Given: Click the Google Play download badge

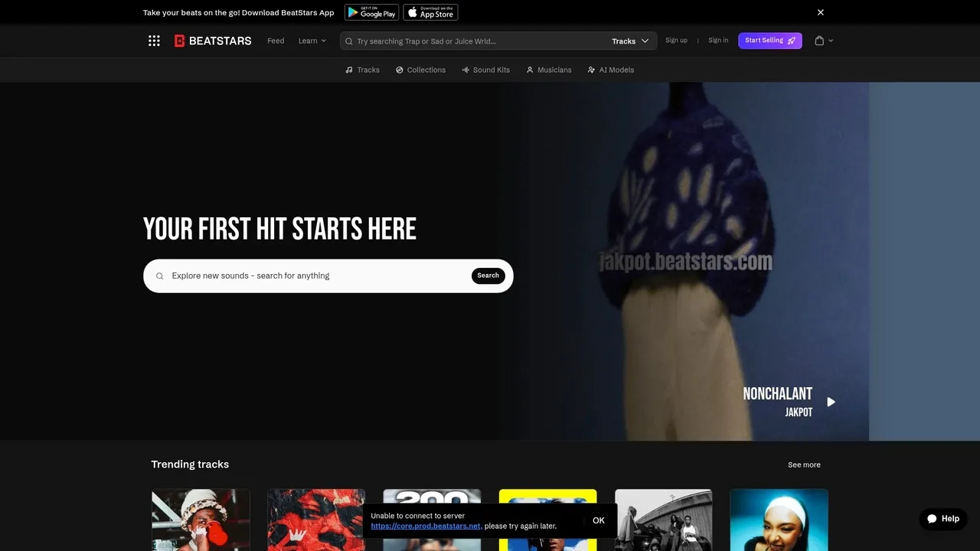Looking at the screenshot, I should (x=371, y=11).
